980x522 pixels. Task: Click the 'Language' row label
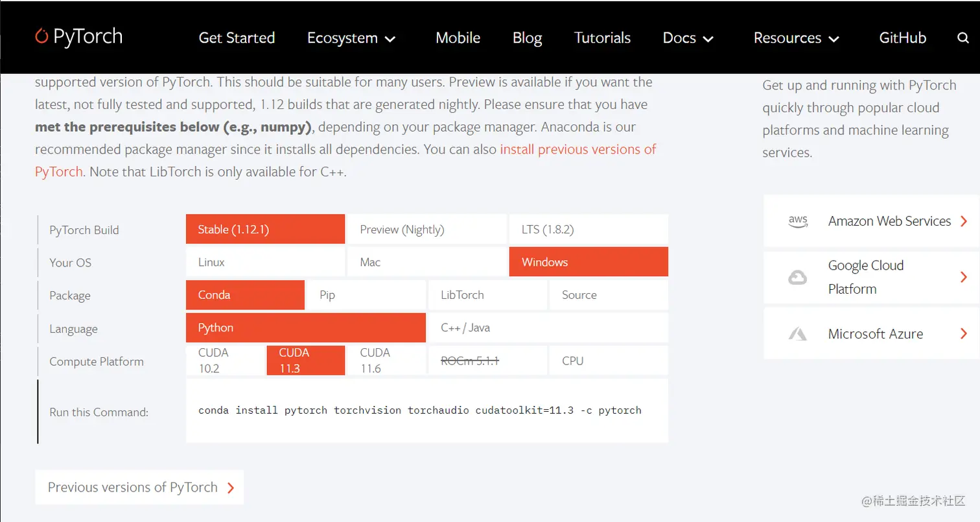point(73,329)
